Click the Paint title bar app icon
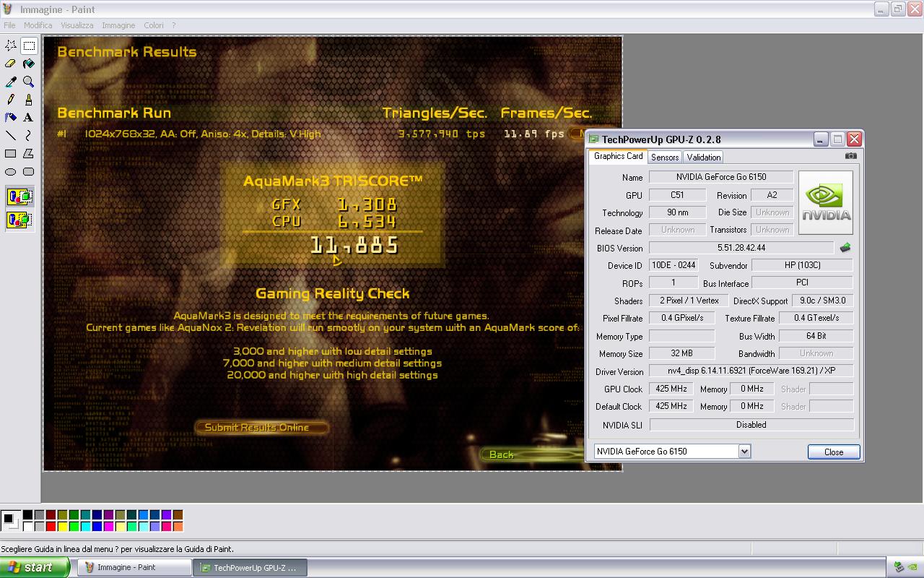This screenshot has height=578, width=924. pyautogui.click(x=8, y=9)
